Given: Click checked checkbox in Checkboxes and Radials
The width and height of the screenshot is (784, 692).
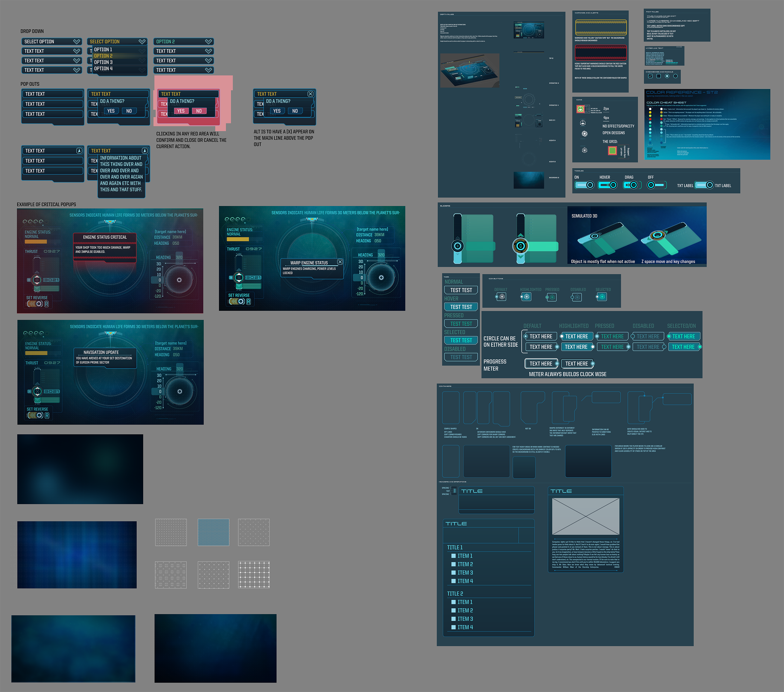Looking at the screenshot, I should [650, 76].
